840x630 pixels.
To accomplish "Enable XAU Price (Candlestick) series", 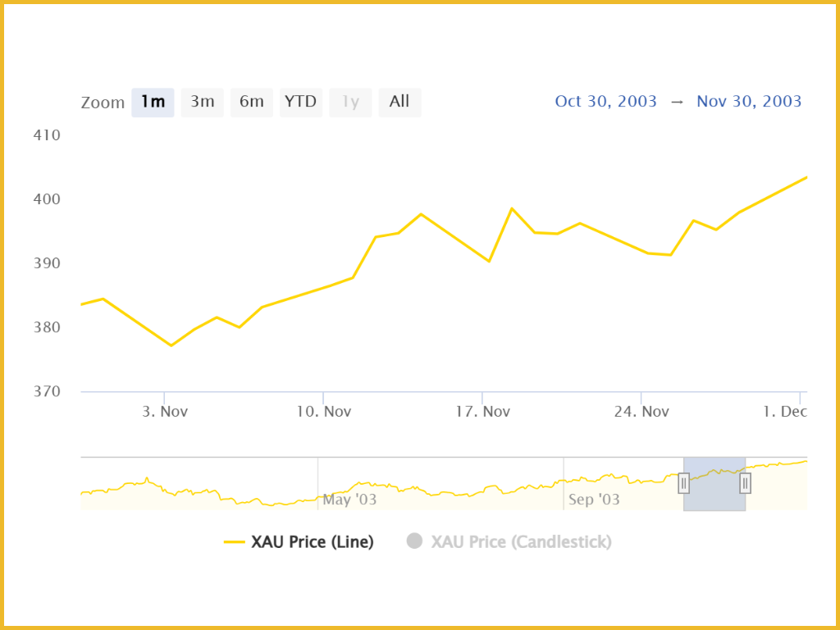I will [x=521, y=542].
